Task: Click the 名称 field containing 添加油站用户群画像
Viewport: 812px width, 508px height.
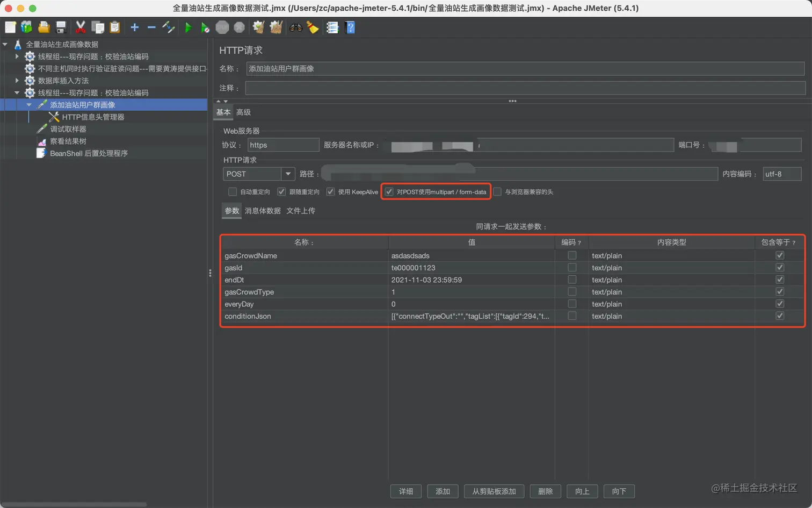Action: 525,69
